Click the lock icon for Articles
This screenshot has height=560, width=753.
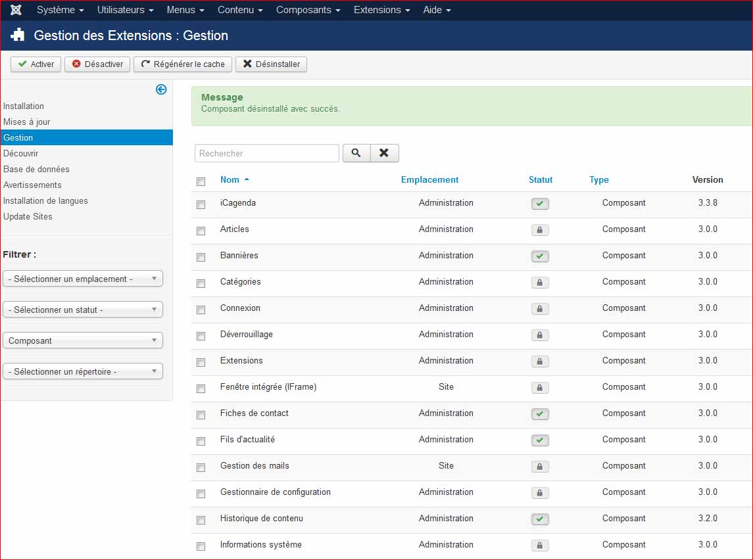point(540,230)
